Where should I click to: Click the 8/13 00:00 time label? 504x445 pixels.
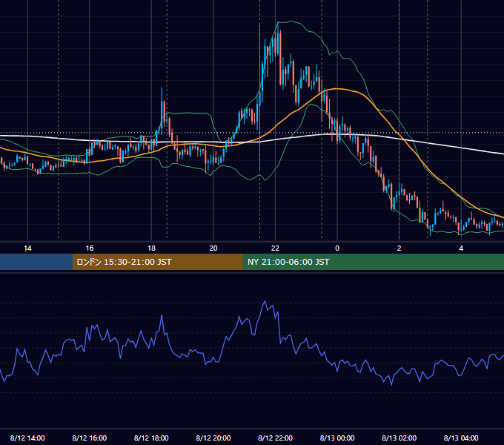[337, 438]
